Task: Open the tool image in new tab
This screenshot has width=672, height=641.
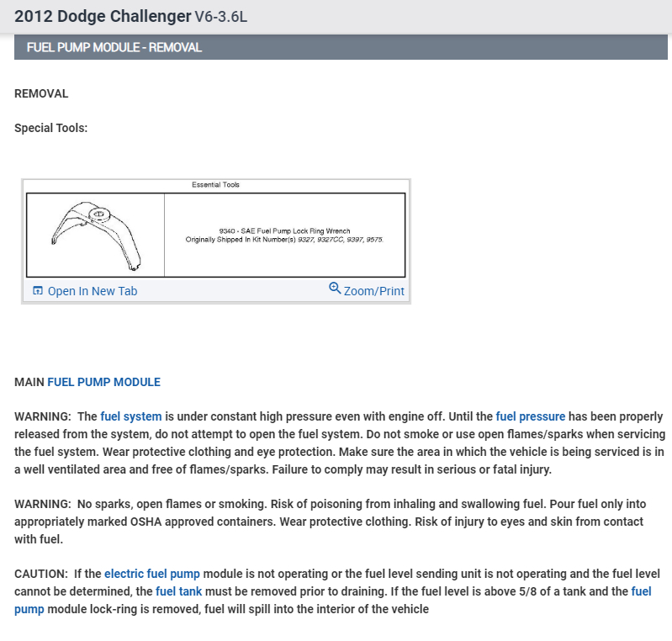Action: [x=93, y=291]
